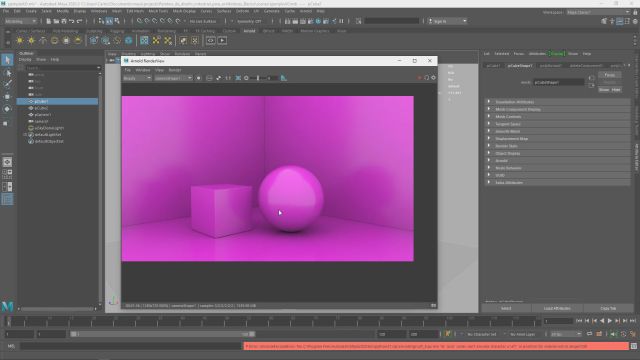The width and height of the screenshot is (640, 360).
Task: Create Arnold photometric light shelf icon
Action: [43, 40]
